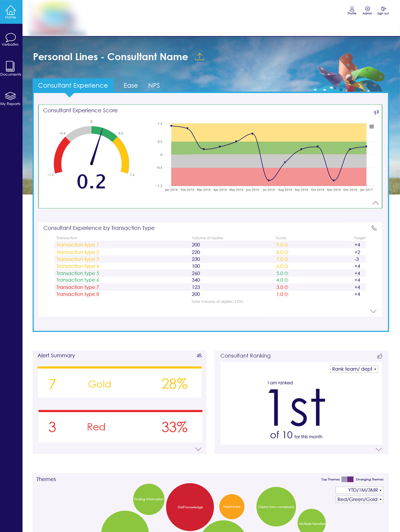
Task: Open My Reports in sidebar
Action: click(x=10, y=98)
